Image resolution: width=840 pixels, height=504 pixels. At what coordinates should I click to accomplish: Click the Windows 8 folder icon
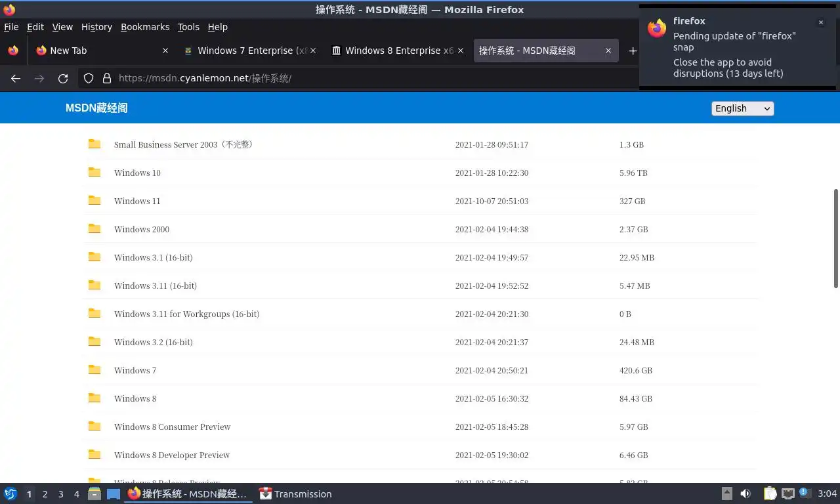(94, 398)
